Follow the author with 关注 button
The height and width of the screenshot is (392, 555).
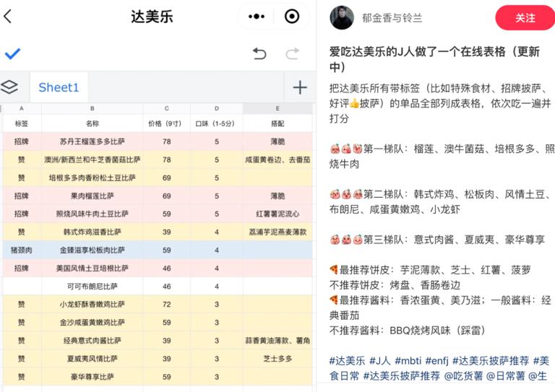coord(525,17)
